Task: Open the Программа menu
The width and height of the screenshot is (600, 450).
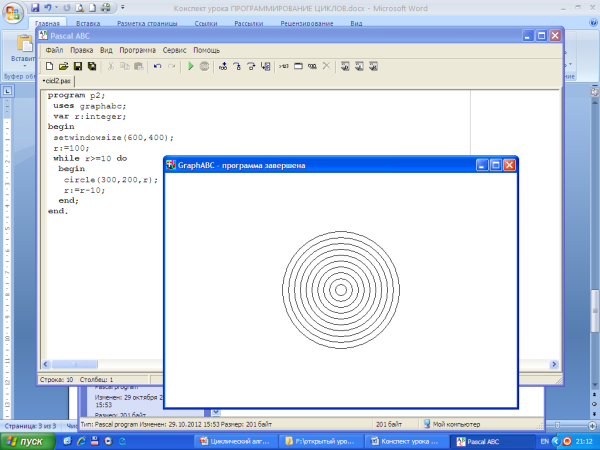Action: coord(137,49)
